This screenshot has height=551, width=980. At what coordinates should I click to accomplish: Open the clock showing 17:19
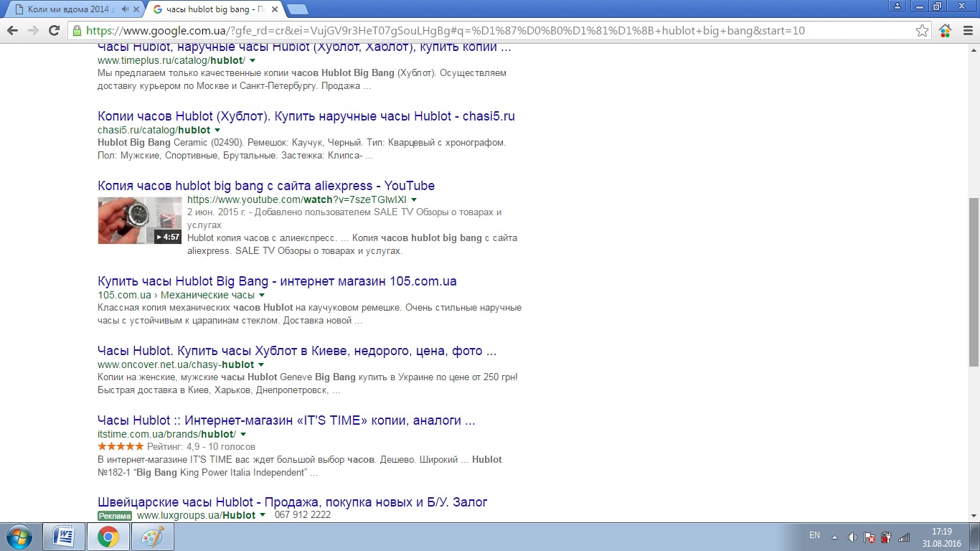[x=941, y=537]
